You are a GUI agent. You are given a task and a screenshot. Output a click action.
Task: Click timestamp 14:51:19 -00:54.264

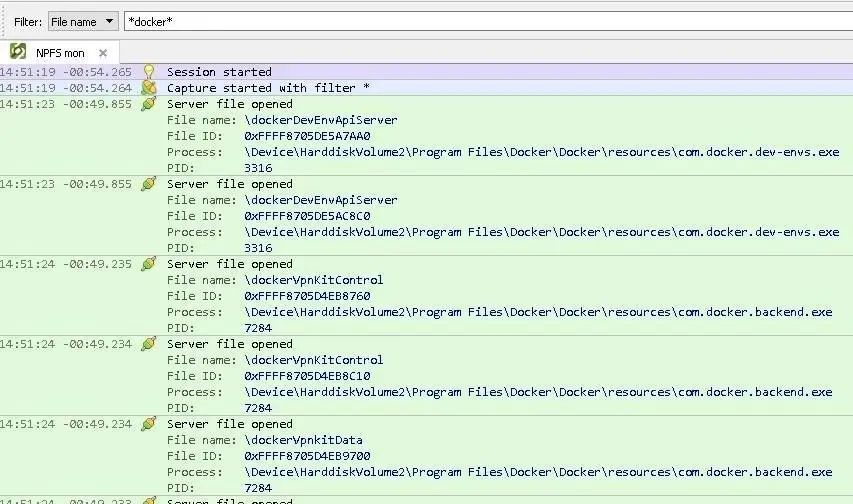pos(66,88)
